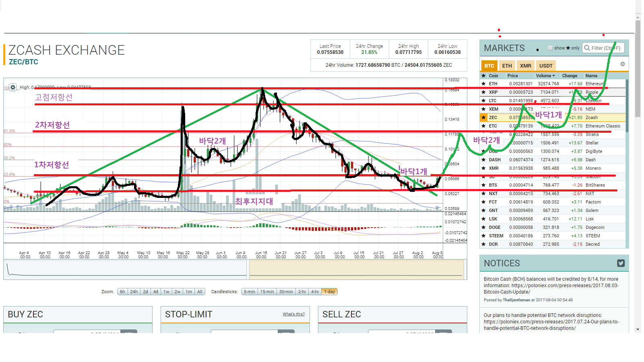Toggle favorite star for DASH row
Screen dimensions: 644x362
click(x=484, y=160)
